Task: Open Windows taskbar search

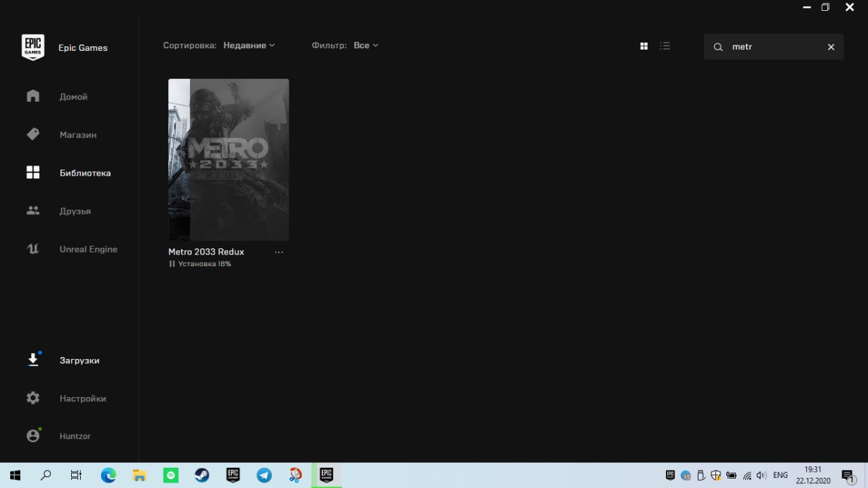Action: (45, 475)
